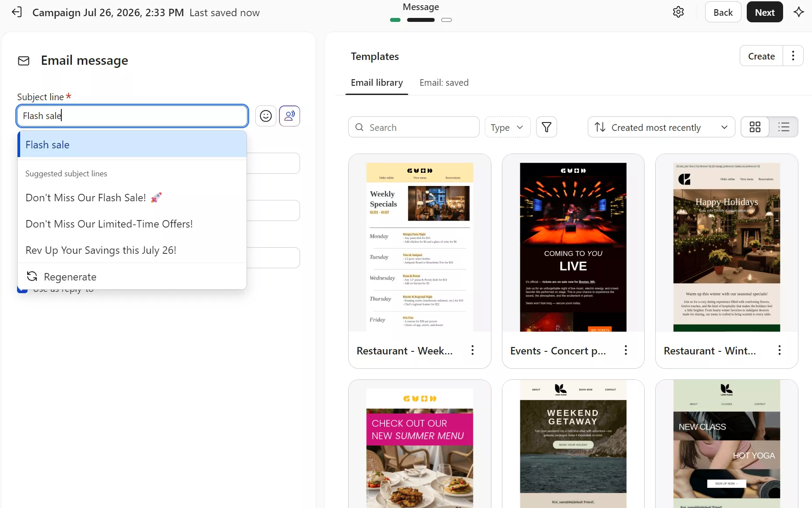
Task: Open the Weekend Getaway template thumbnail
Action: pyautogui.click(x=573, y=444)
